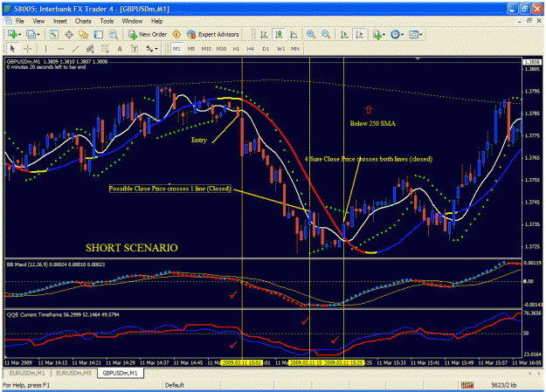Click the New Order button
The image size is (546, 392).
pyautogui.click(x=148, y=34)
